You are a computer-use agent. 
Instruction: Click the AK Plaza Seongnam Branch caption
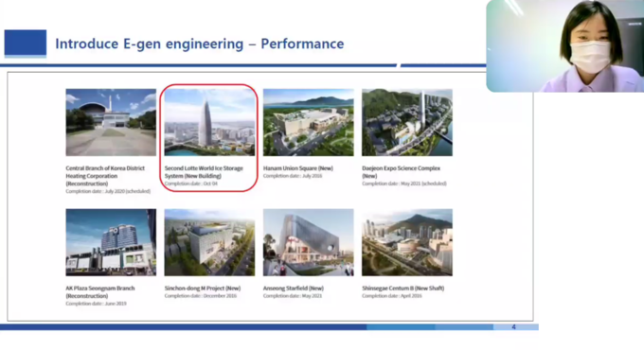pyautogui.click(x=100, y=291)
